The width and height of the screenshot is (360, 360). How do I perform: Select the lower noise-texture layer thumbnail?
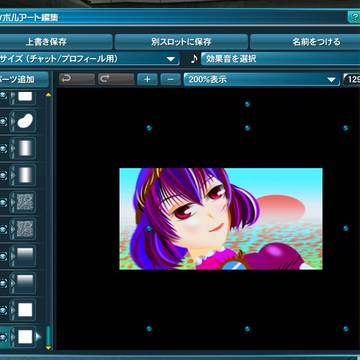pyautogui.click(x=25, y=229)
